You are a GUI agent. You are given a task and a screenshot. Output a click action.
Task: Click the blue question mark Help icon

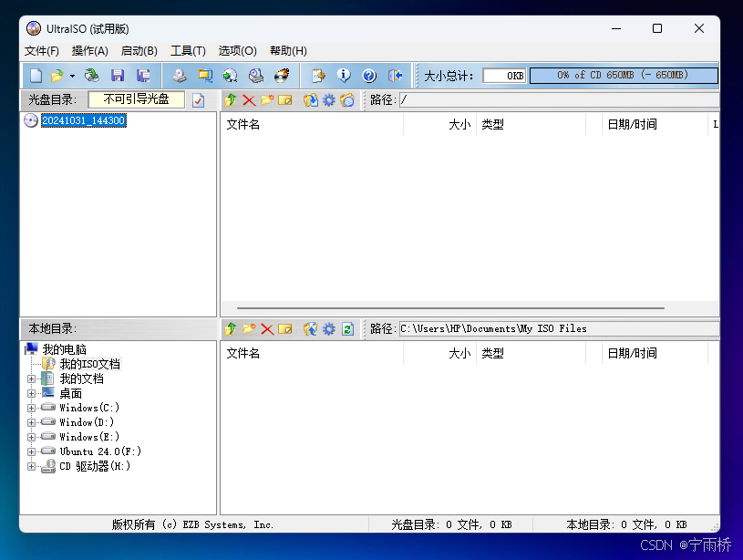click(369, 76)
